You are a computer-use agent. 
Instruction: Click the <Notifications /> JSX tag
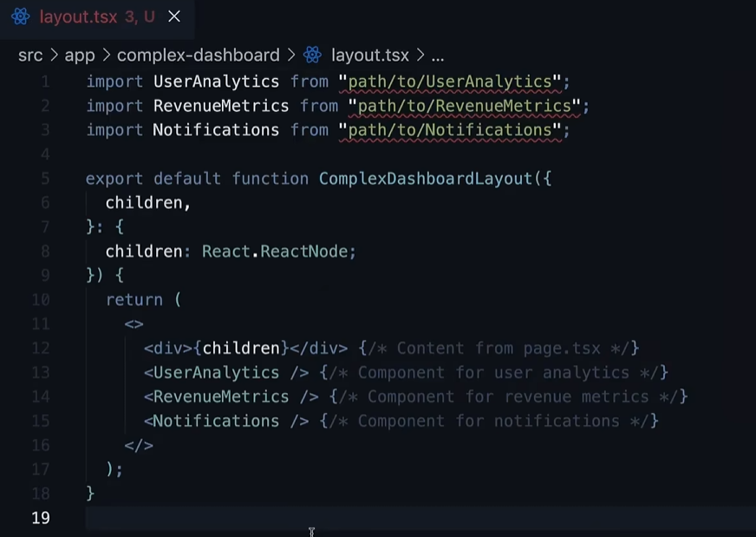(226, 422)
